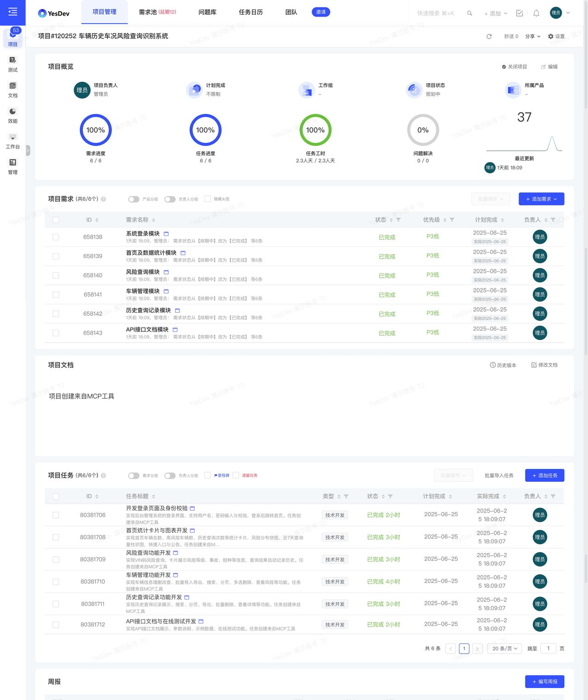588x700 pixels.
Task: Click the refresh icon beside 抄送
Action: coord(489,36)
